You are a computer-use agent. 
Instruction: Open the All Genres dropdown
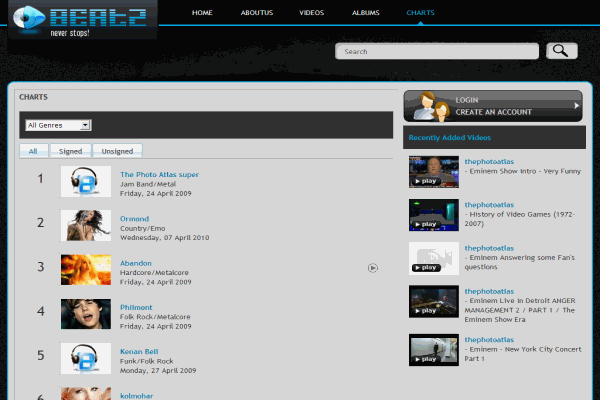pos(58,125)
